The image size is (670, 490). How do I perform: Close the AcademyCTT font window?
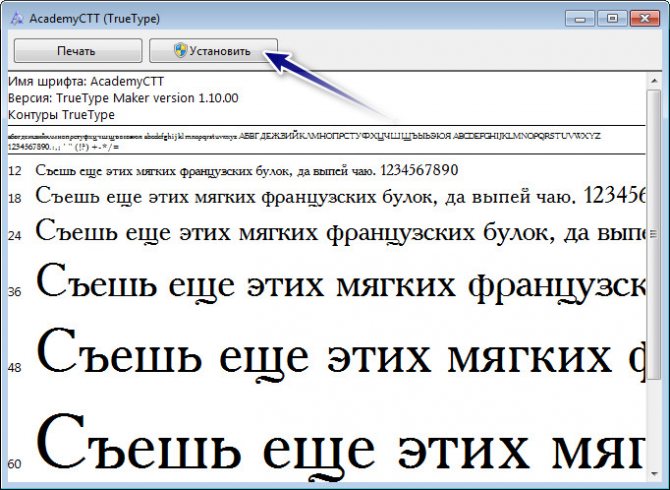click(646, 19)
